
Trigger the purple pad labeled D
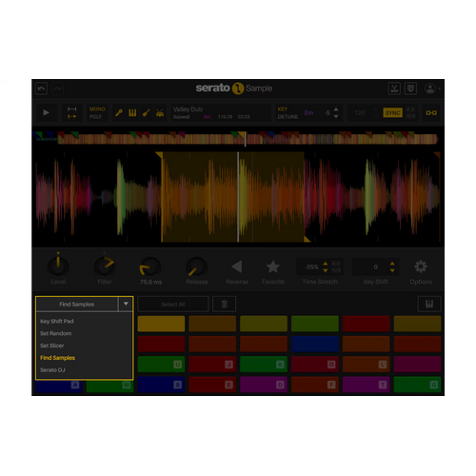coord(264,385)
